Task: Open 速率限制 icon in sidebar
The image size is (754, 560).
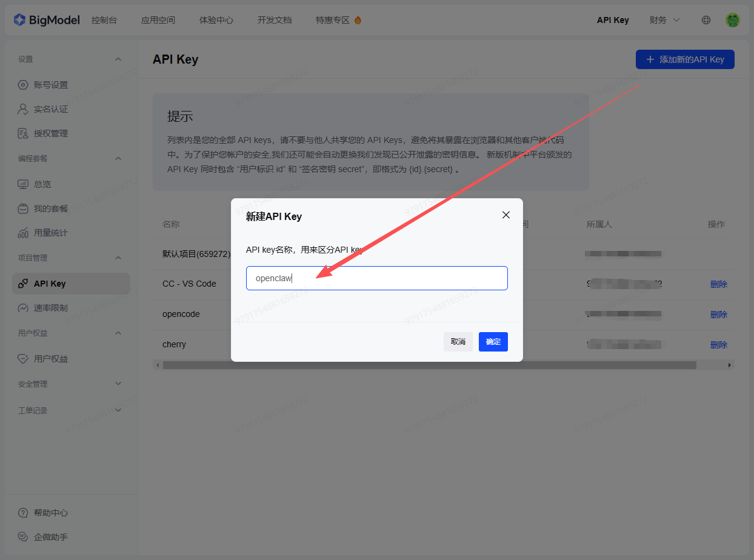Action: coord(23,308)
